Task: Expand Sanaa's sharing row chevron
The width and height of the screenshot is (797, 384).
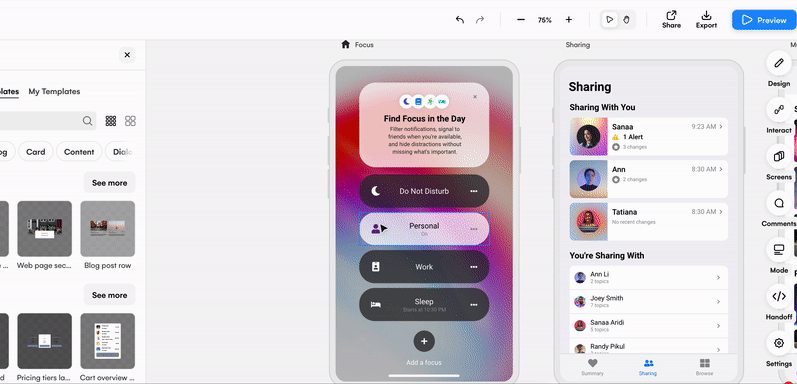Action: [x=721, y=126]
